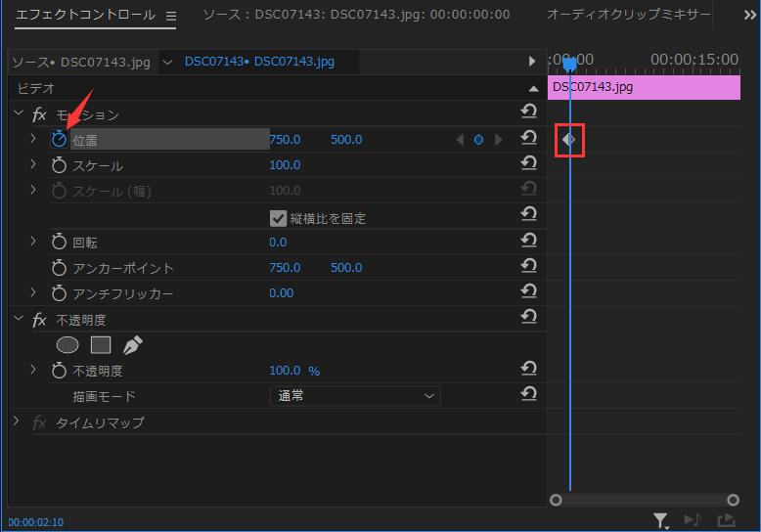Select the pen mask tool
The image size is (761, 532).
click(132, 344)
